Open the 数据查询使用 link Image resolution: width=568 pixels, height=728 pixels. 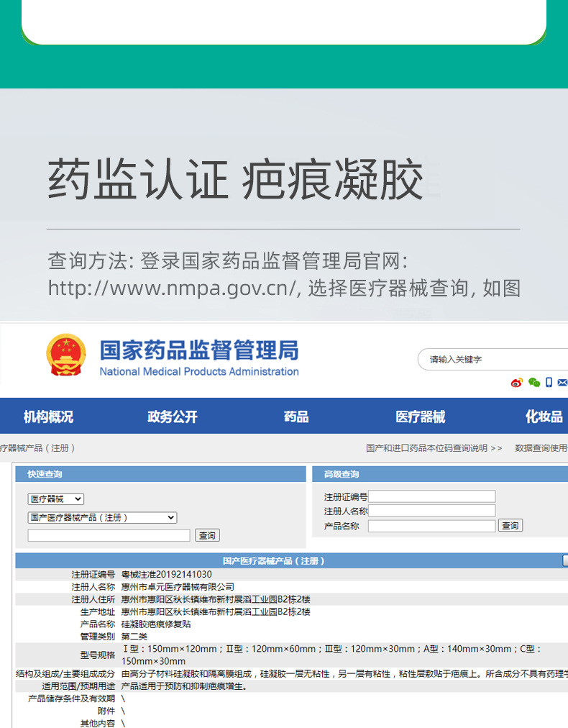click(x=541, y=448)
